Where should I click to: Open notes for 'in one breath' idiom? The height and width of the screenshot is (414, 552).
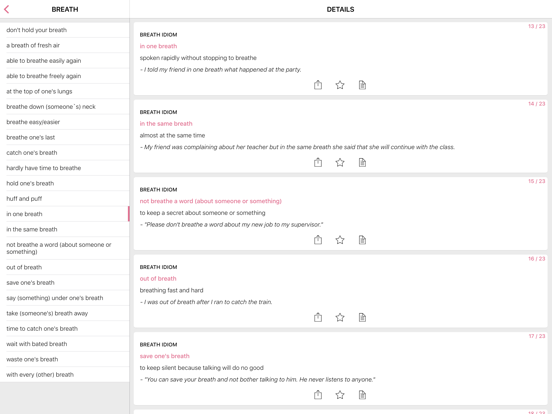coord(362,85)
